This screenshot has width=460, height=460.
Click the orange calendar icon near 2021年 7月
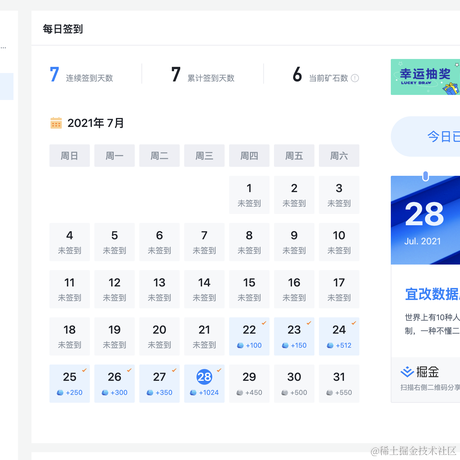56,123
